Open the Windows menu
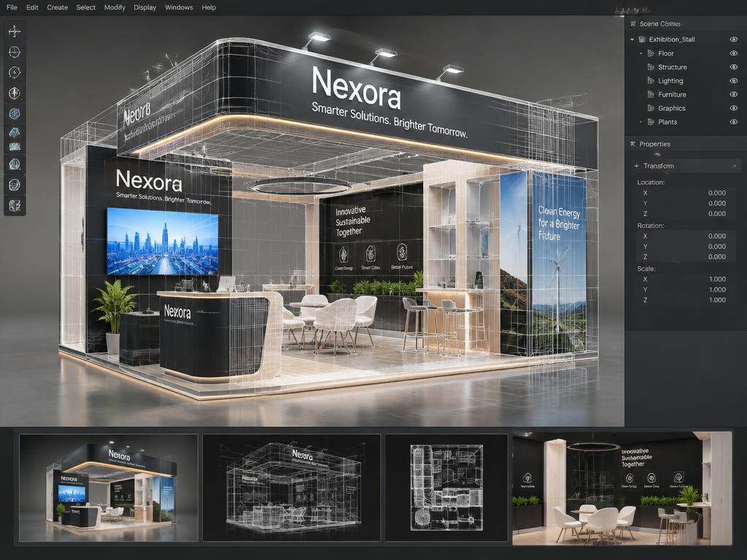747x560 pixels. click(179, 7)
